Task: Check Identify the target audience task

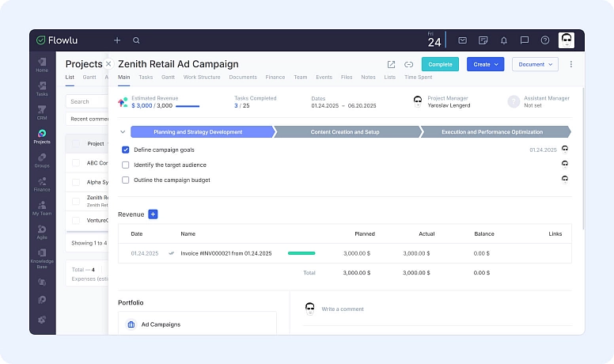Action: pos(126,165)
